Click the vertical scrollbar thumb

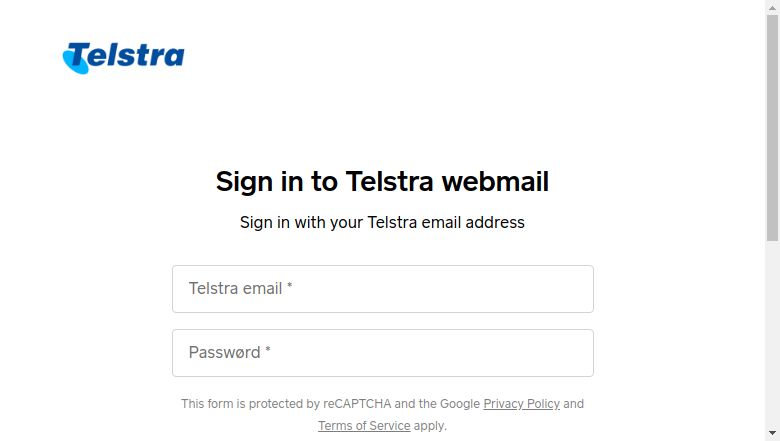point(772,128)
